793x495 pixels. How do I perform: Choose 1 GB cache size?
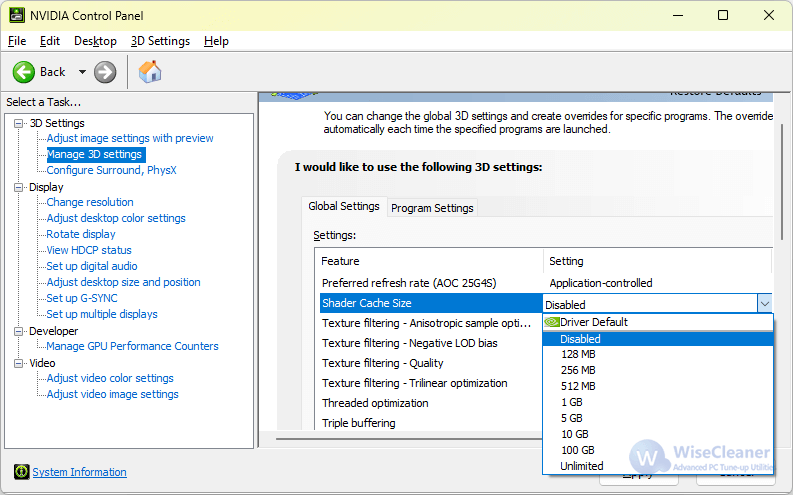click(x=658, y=402)
